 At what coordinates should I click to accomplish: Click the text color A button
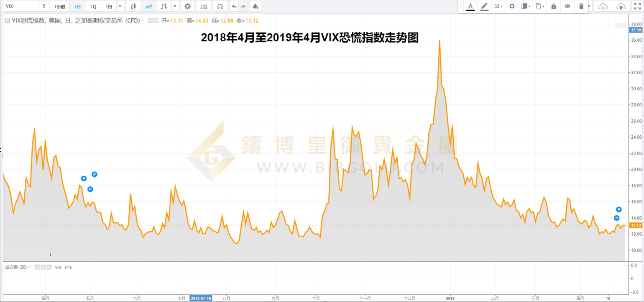(x=470, y=6)
